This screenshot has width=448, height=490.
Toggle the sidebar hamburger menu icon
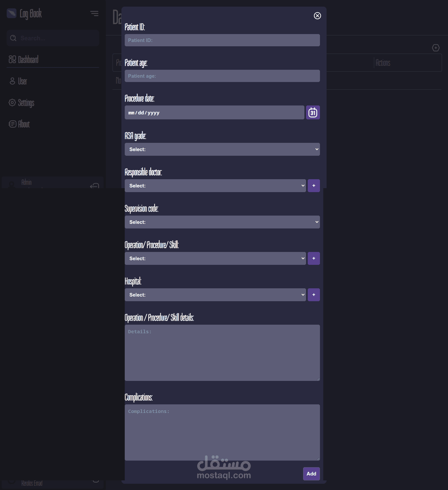pos(94,13)
